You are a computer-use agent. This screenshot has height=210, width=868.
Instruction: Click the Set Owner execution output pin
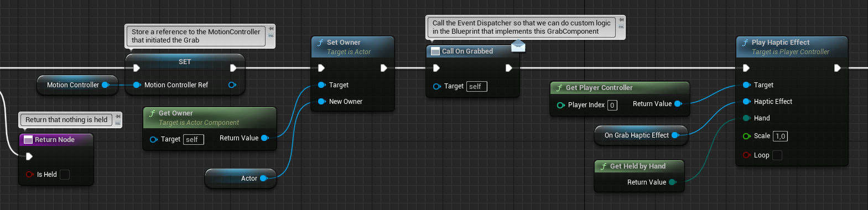pos(384,68)
